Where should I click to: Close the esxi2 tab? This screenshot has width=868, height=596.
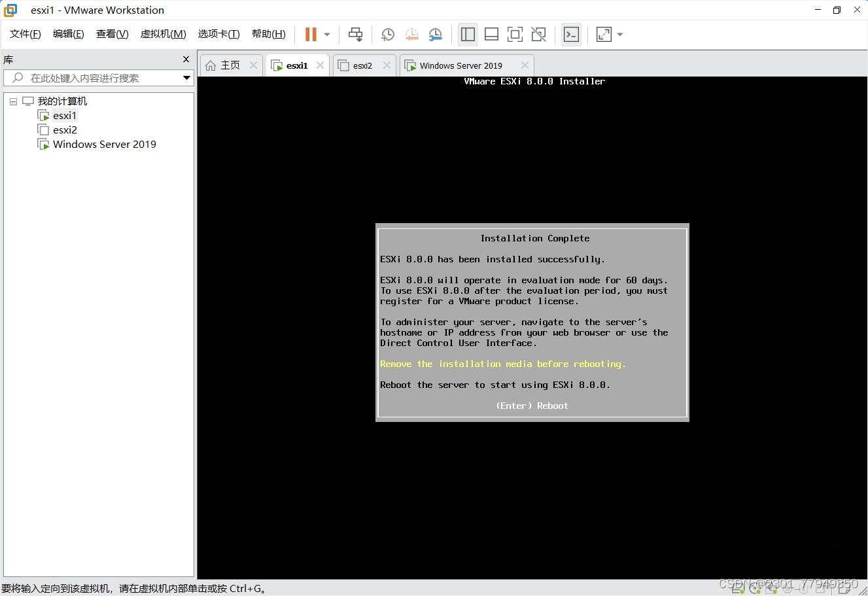pos(387,65)
